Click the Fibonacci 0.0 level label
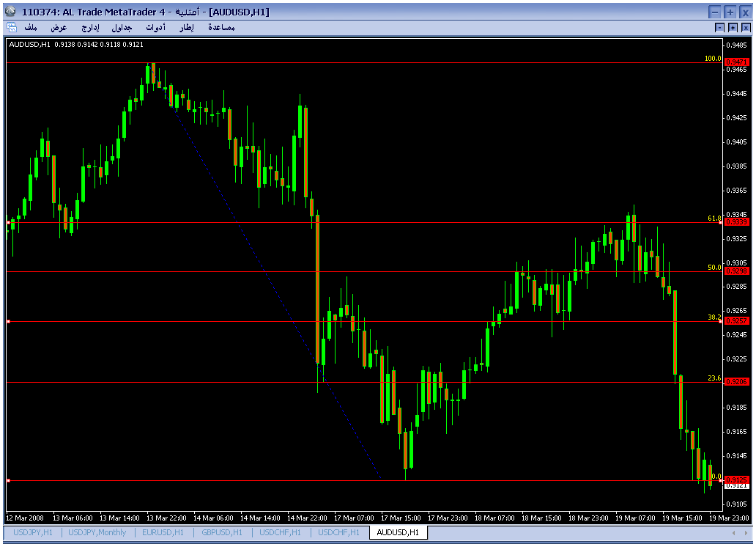 [716, 477]
